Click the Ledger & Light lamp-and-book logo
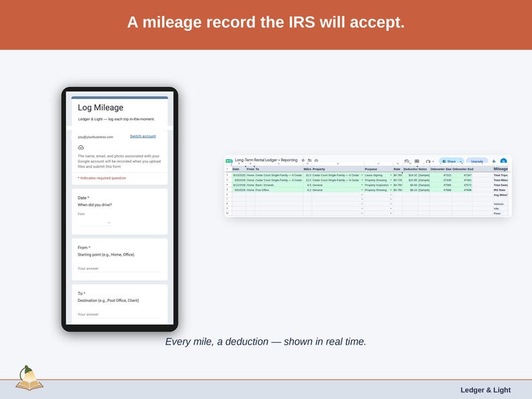 [29, 378]
